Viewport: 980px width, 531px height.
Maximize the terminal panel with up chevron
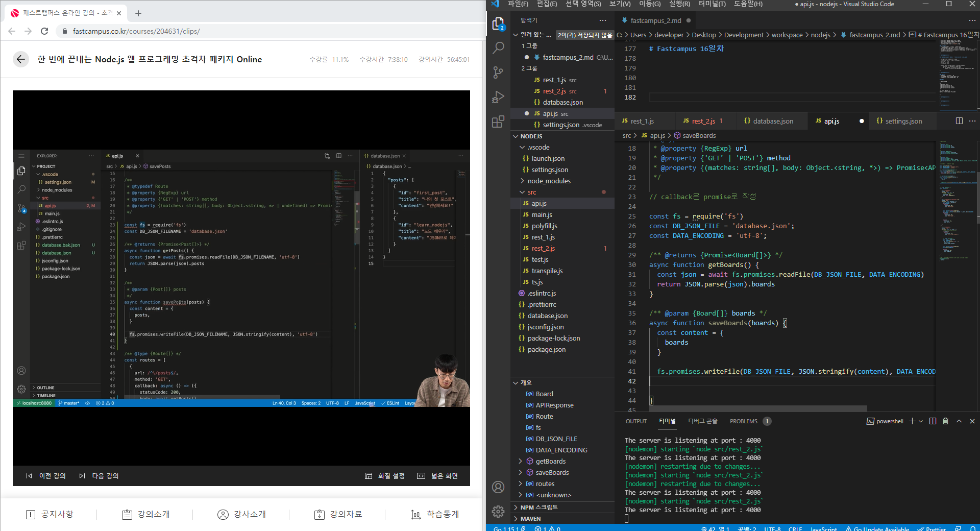click(959, 421)
